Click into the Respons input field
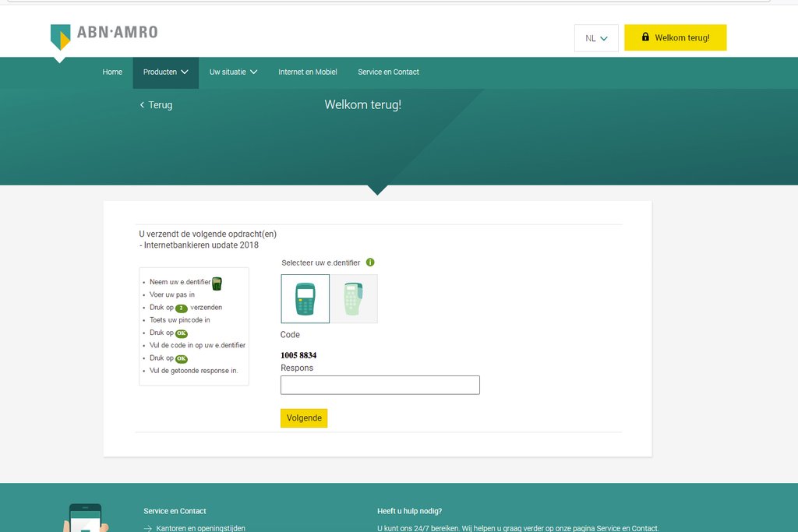 (x=380, y=385)
